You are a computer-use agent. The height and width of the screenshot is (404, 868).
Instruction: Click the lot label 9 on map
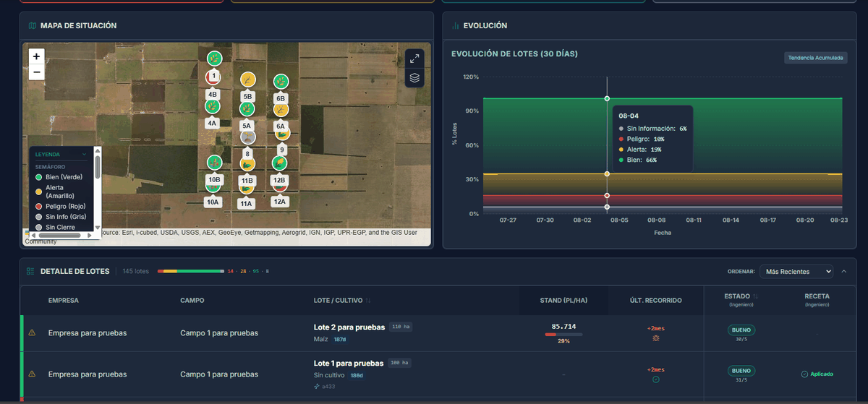click(x=281, y=150)
